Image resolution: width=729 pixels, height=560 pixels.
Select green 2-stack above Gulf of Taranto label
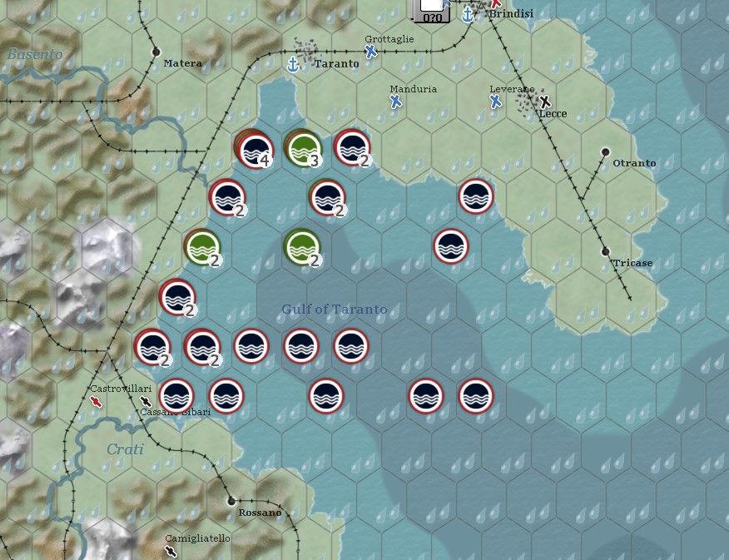click(302, 247)
